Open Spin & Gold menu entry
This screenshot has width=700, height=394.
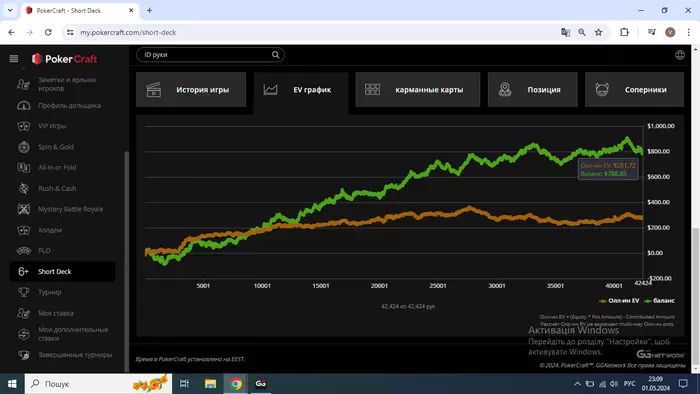coord(62,147)
